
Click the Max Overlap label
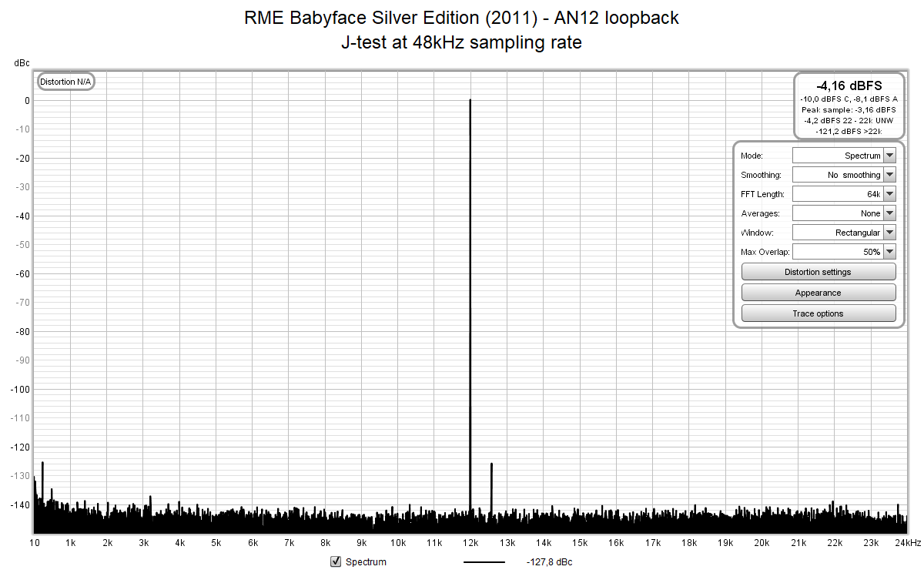(x=765, y=252)
